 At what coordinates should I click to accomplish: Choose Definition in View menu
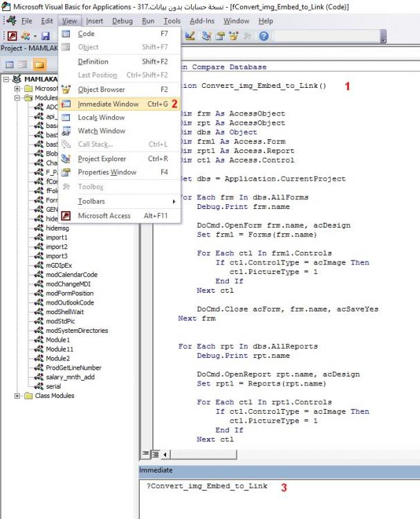coord(120,62)
